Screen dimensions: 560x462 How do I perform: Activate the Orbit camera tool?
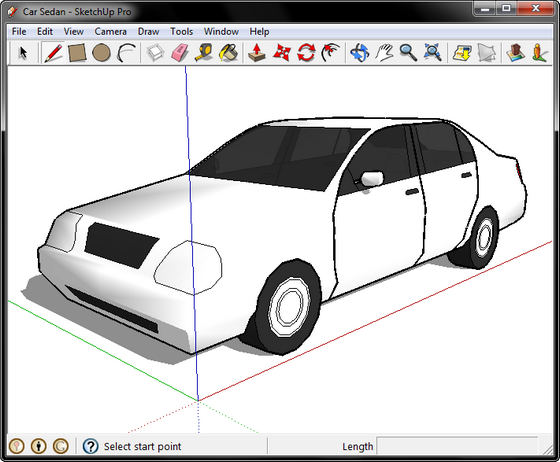[x=360, y=53]
